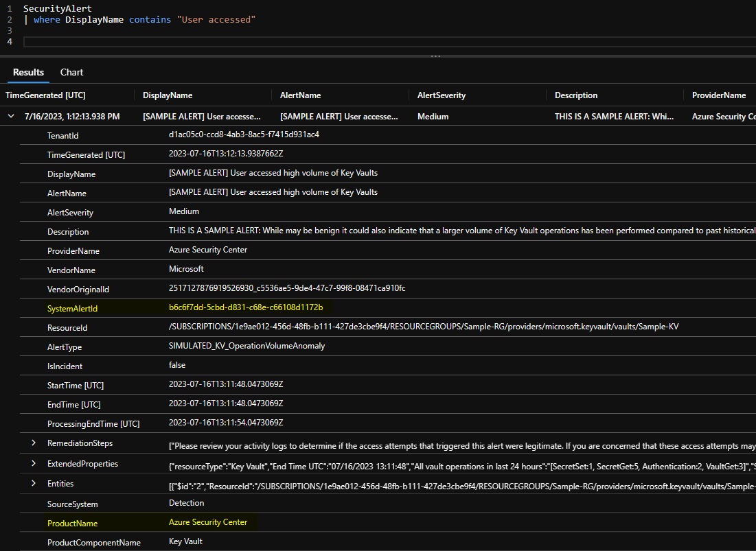Select the SystemAlertId value b6c6f7dd-5cbd-d831-c68e-c66108d1172b

click(x=246, y=307)
